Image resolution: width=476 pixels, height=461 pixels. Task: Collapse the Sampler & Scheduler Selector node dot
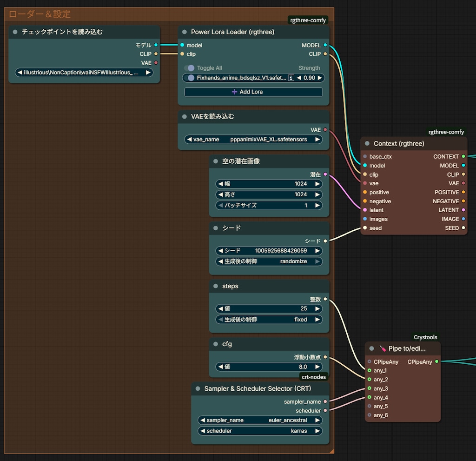(198, 389)
